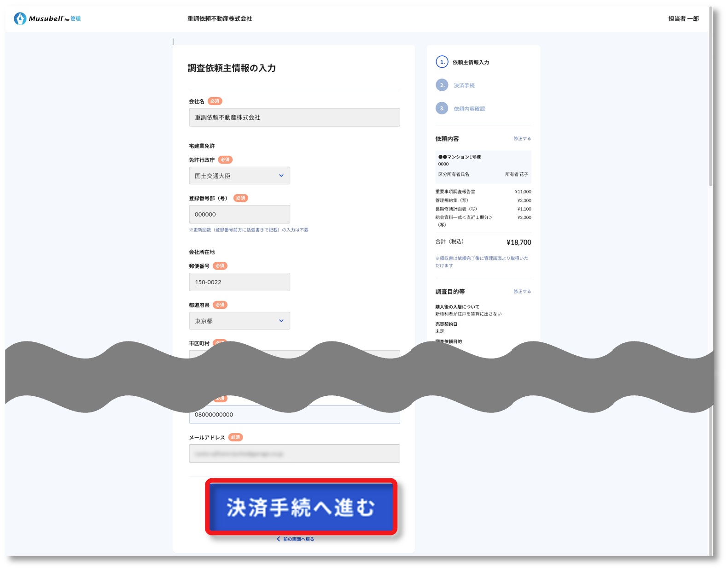Click the back chevron beside 前の画面へ戻る

pos(278,539)
